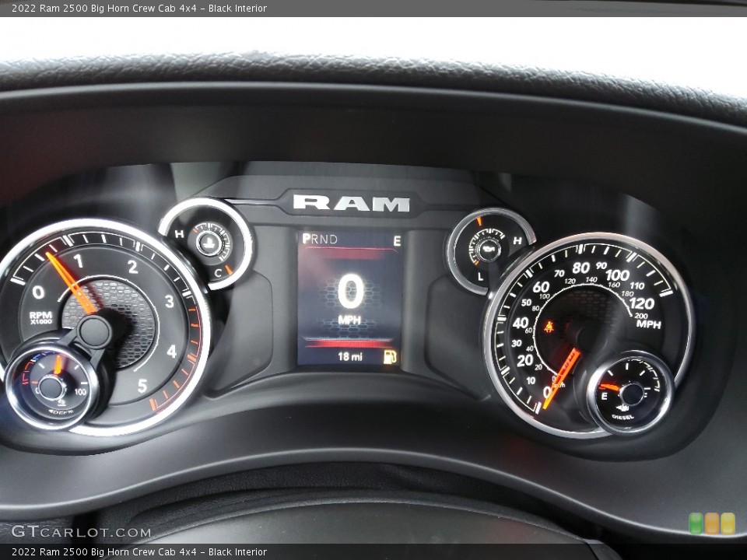Click the bottom photo caption title
The width and height of the screenshot is (747, 560).
click(139, 552)
